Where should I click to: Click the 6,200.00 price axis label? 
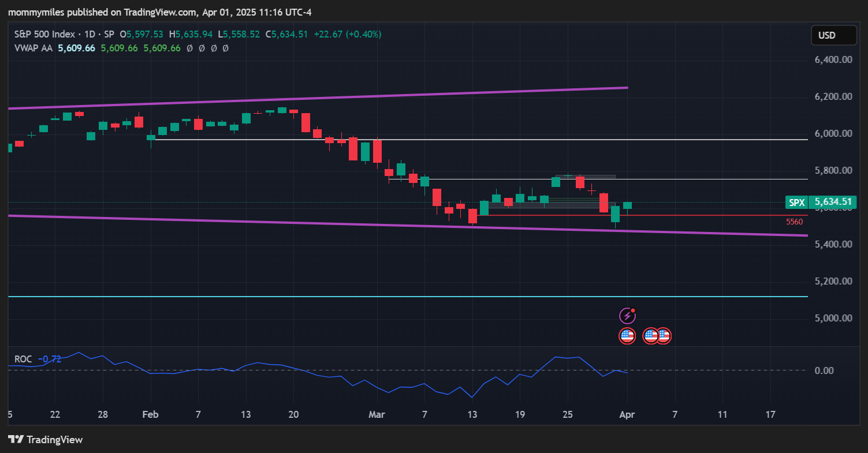833,97
